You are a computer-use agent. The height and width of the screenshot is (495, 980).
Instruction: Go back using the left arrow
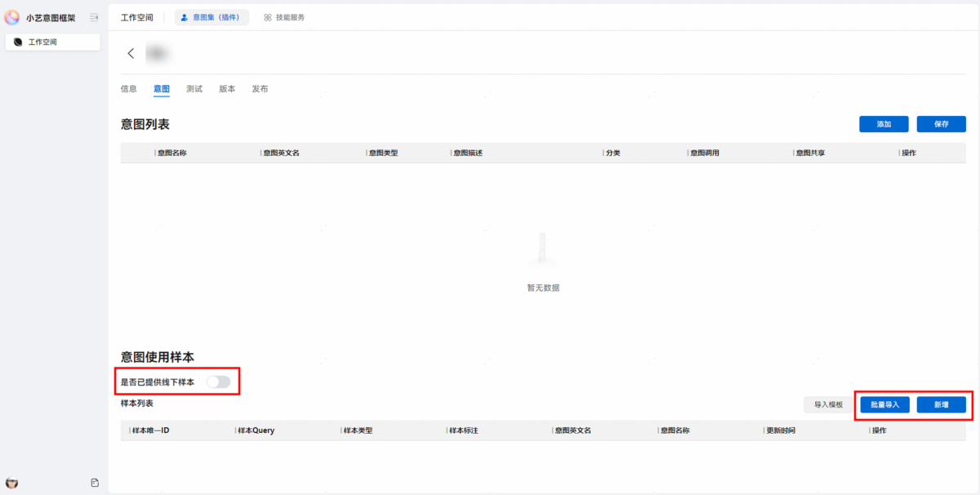click(x=131, y=53)
